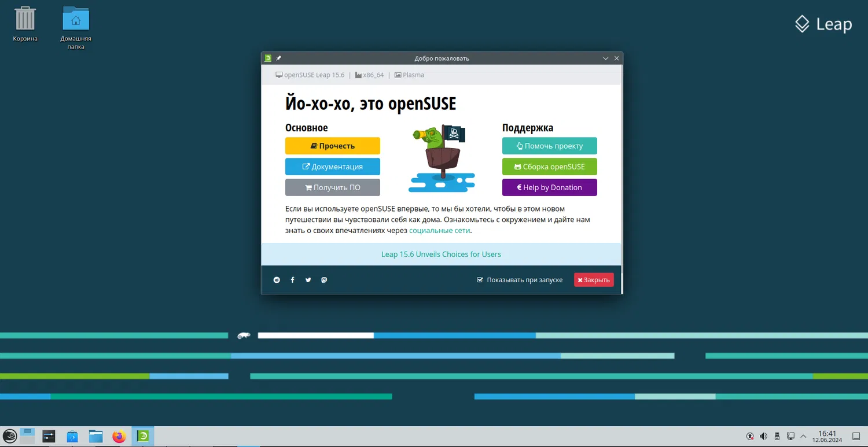Screen dimensions: 868x447
Task: Click the Йо-хо-хо, это openSUSE heading
Action: click(371, 104)
